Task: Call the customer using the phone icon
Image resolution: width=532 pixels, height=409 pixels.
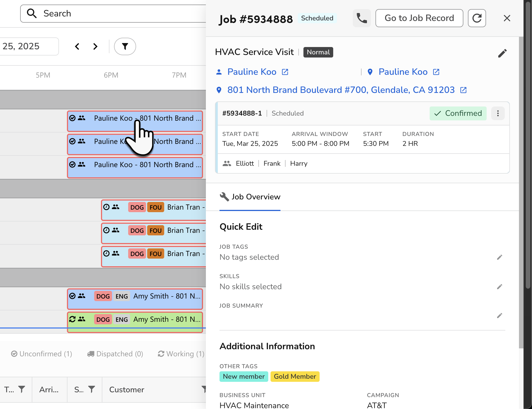Action: click(x=362, y=18)
